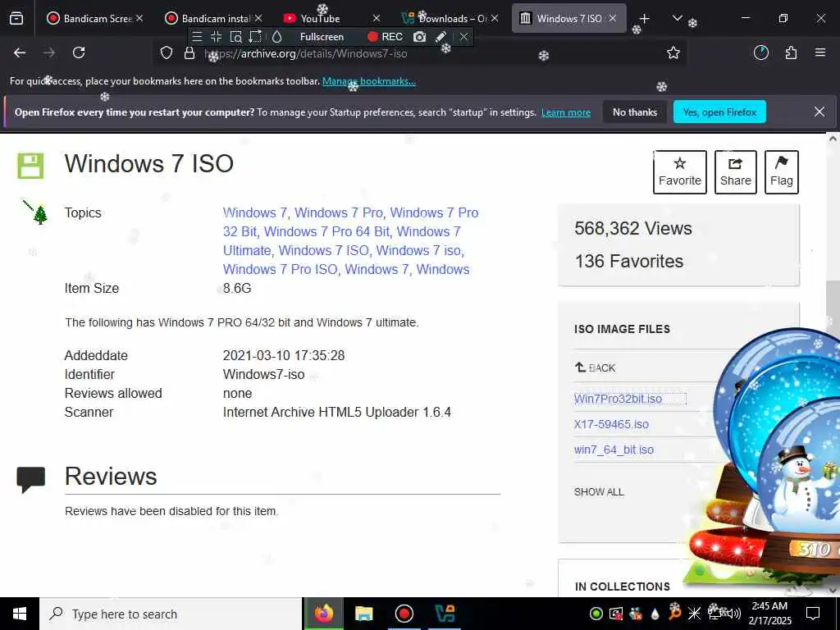This screenshot has height=630, width=840.
Task: Open File Explorer from the taskbar
Action: click(363, 614)
